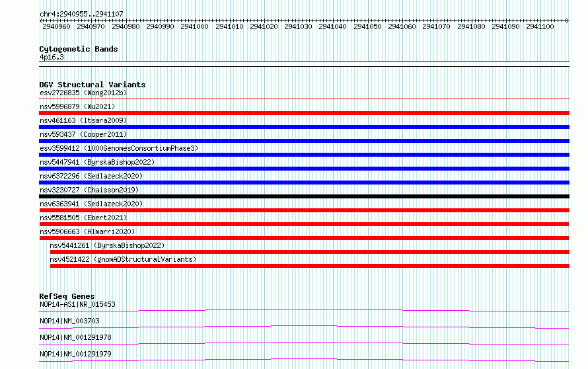Open variant nsv4521422 (gnomADStructuralVariants)

123,259
